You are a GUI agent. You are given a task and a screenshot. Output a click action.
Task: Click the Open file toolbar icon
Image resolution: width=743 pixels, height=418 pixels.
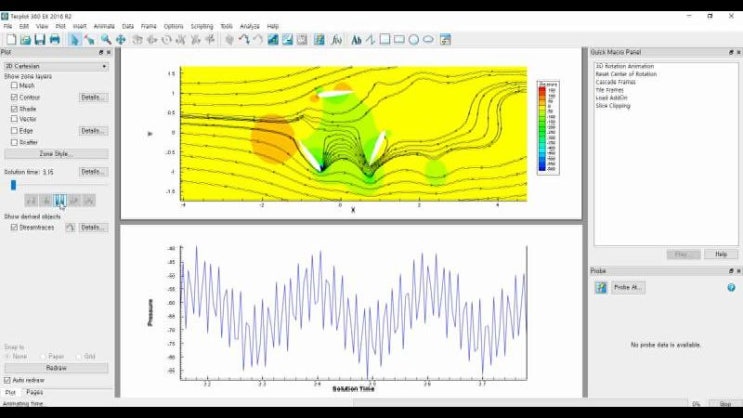[25, 40]
